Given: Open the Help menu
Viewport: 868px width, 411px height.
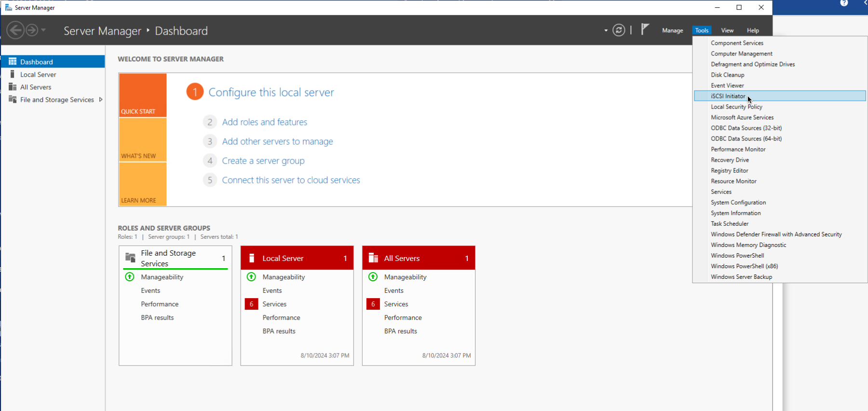Looking at the screenshot, I should (x=753, y=30).
